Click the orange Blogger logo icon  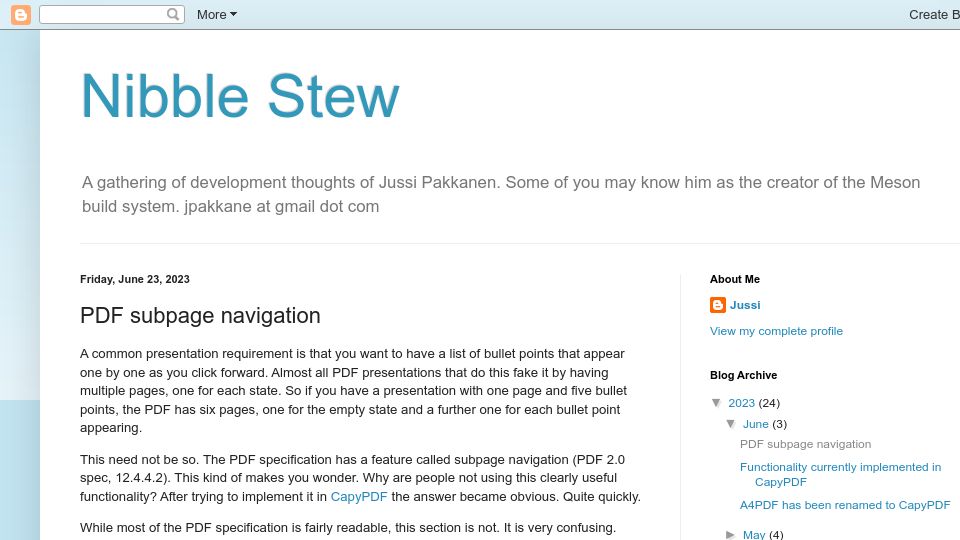21,14
